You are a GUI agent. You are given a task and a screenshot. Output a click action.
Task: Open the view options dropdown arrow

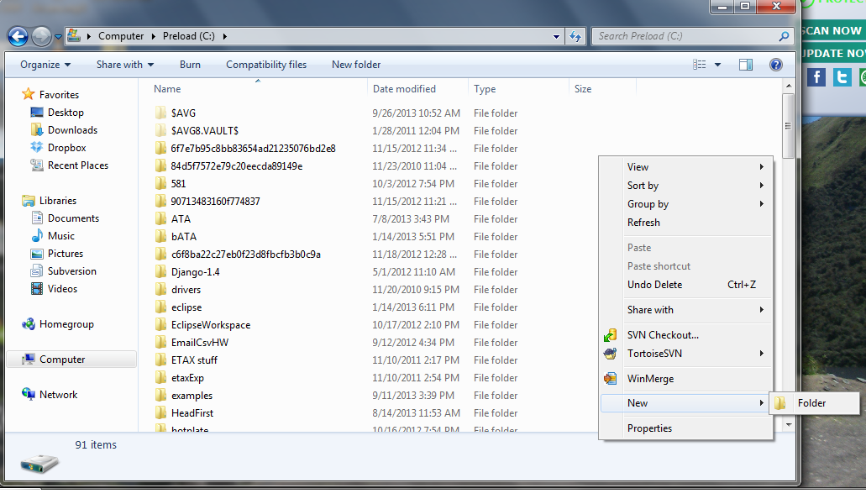[717, 65]
